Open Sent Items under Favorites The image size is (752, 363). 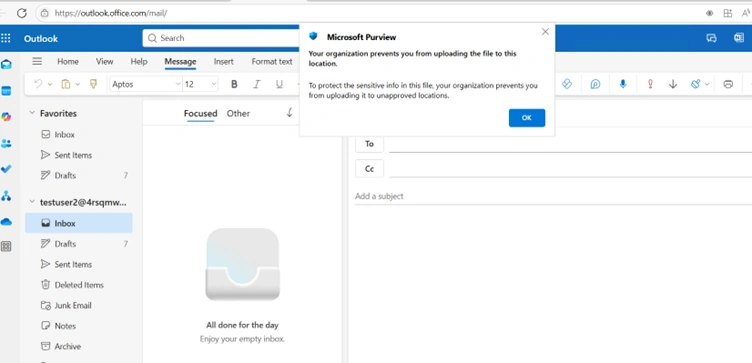pyautogui.click(x=79, y=155)
